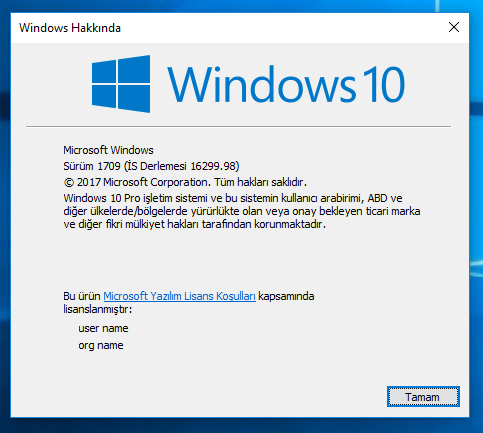This screenshot has width=483, height=433.
Task: Close the Windows Hakkında dialog
Action: (454, 27)
